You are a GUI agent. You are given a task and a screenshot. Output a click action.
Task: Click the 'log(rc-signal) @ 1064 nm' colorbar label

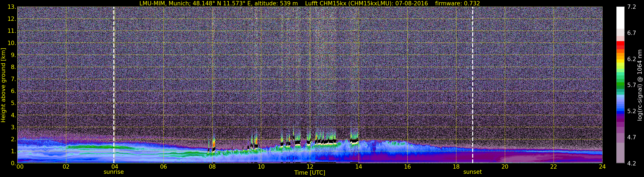click(640, 85)
